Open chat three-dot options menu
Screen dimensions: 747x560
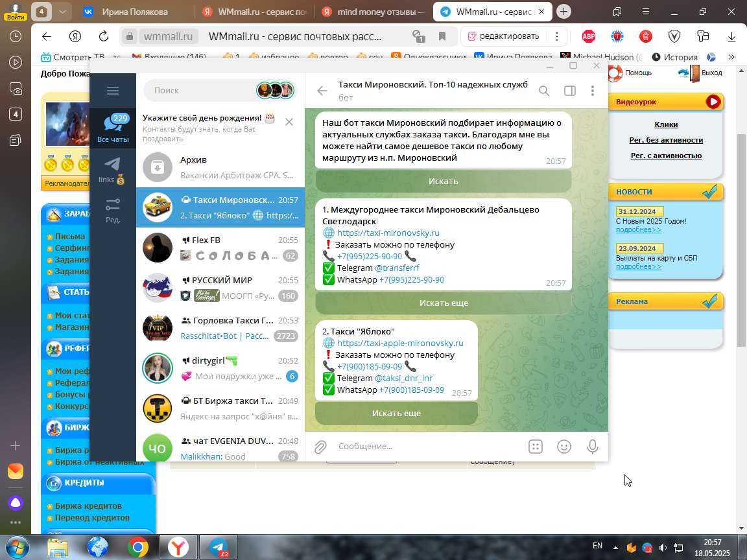click(593, 91)
